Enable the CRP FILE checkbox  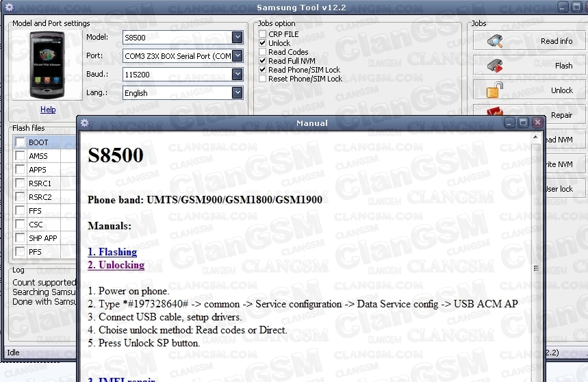(x=262, y=34)
